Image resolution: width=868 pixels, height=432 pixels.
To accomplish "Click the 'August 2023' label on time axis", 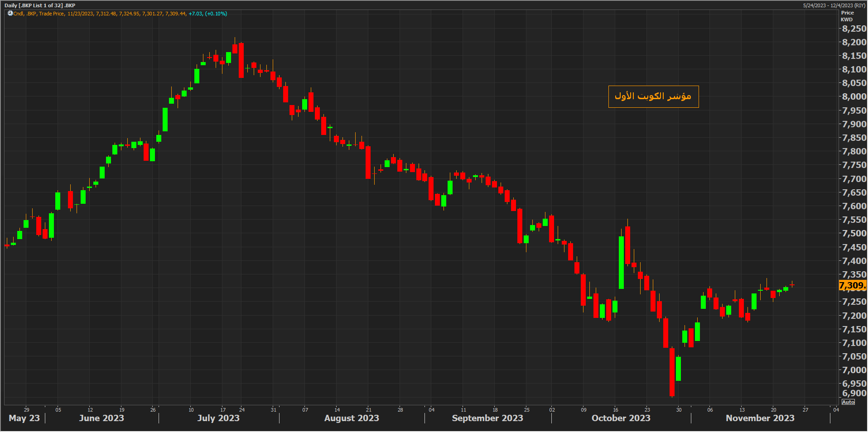I will pyautogui.click(x=352, y=418).
